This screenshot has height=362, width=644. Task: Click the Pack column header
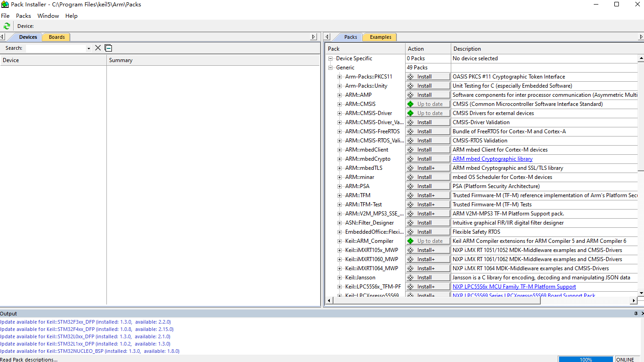coord(365,49)
